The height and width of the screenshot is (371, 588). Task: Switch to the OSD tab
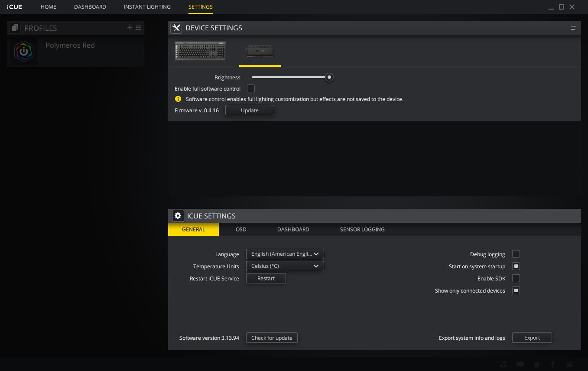coord(241,229)
